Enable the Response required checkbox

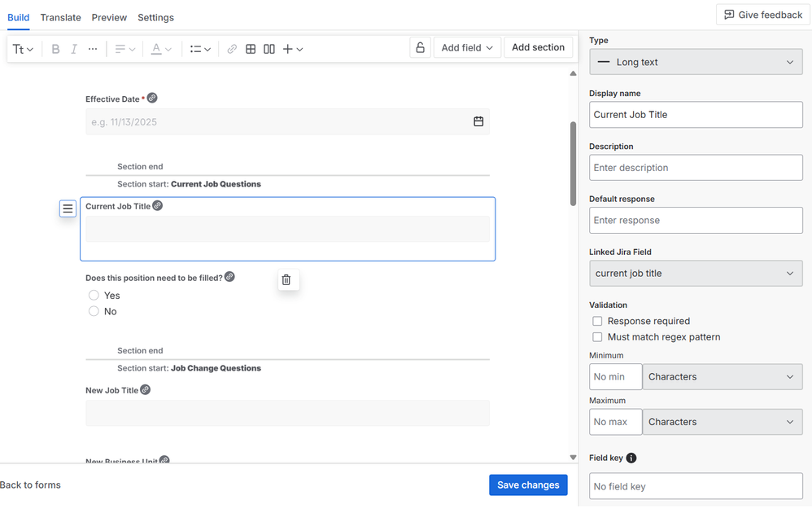pos(597,321)
